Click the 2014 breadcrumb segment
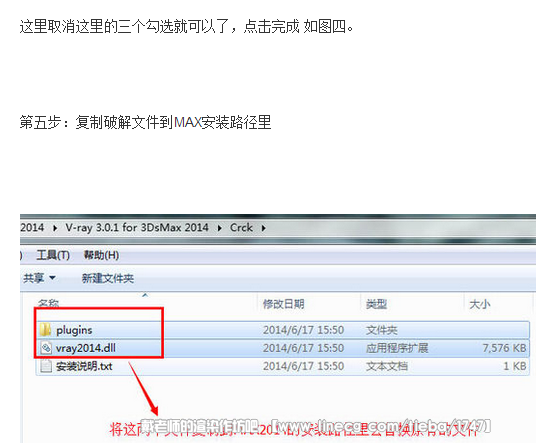This screenshot has height=443, width=536. coord(32,228)
